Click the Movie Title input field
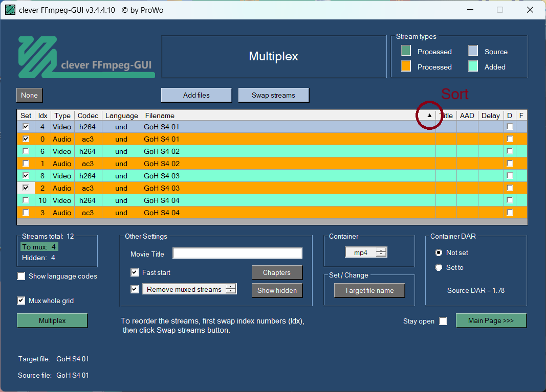This screenshot has width=546, height=392. coord(237,253)
